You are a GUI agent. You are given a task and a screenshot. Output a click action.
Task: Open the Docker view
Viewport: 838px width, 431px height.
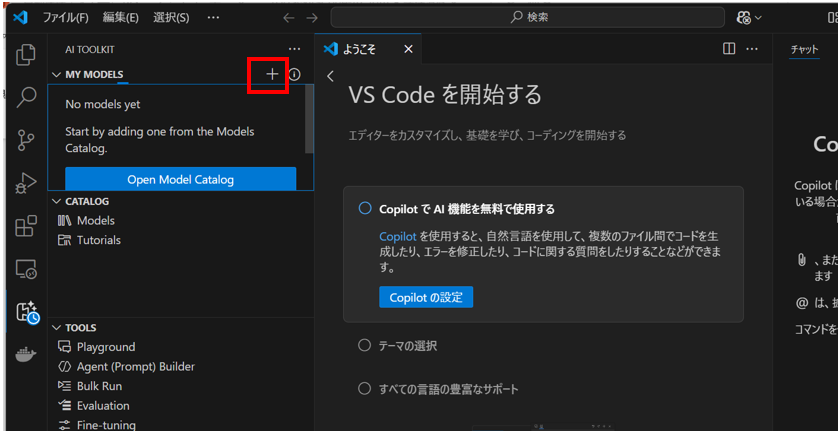click(x=26, y=354)
